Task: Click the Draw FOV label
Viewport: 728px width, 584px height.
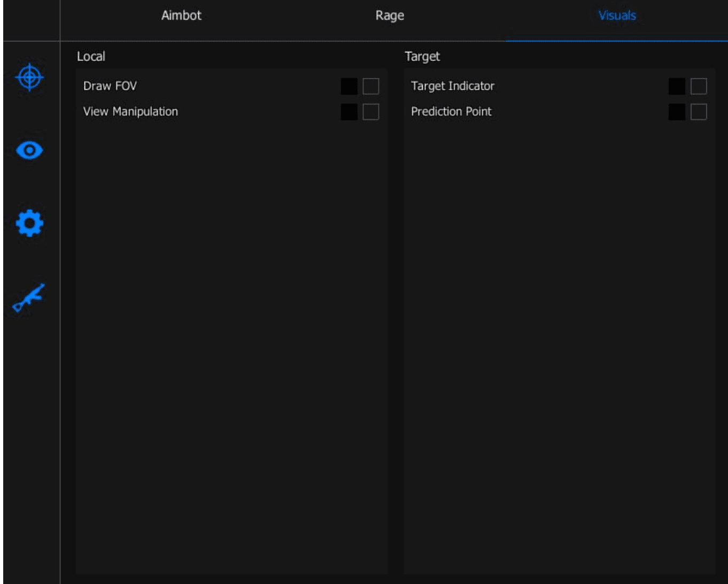Action: click(x=110, y=86)
